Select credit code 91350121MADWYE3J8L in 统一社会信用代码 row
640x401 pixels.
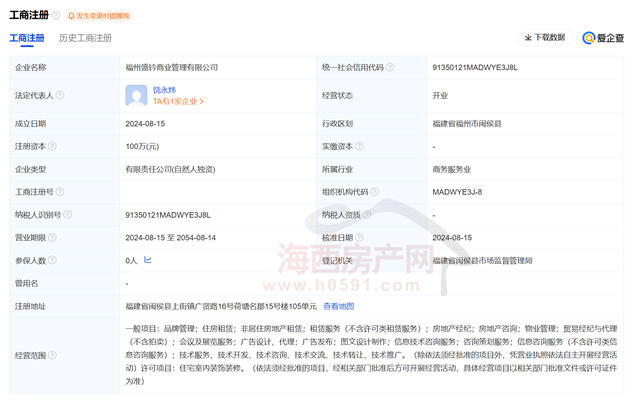pyautogui.click(x=475, y=68)
